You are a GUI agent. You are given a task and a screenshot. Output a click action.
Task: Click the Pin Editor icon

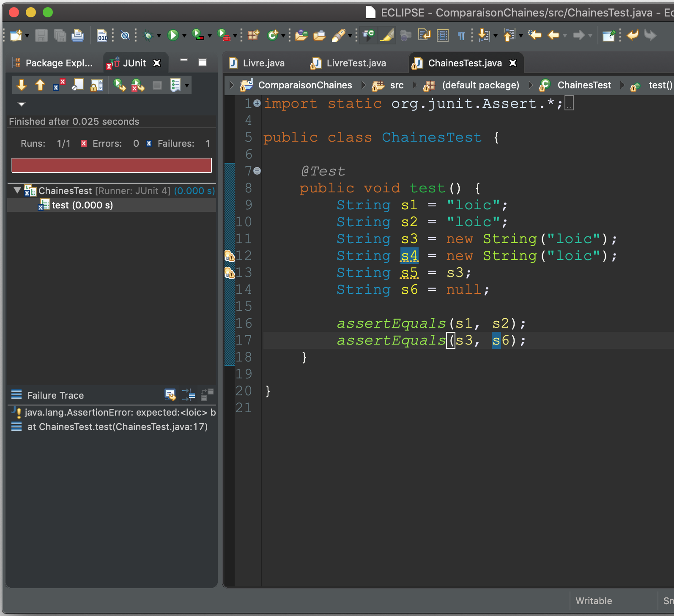[x=609, y=36]
